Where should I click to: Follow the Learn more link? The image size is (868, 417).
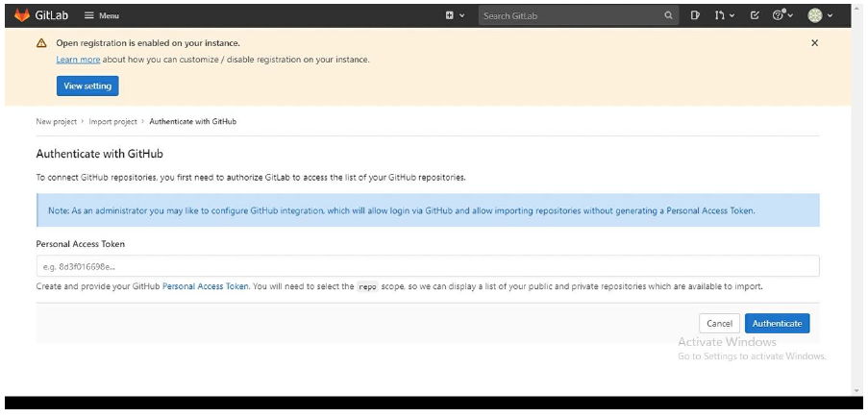(x=78, y=60)
